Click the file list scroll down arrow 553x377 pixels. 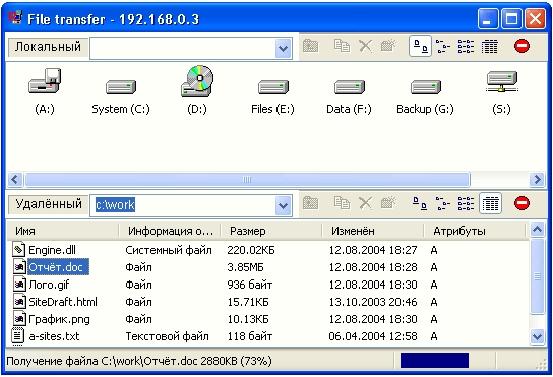point(537,336)
